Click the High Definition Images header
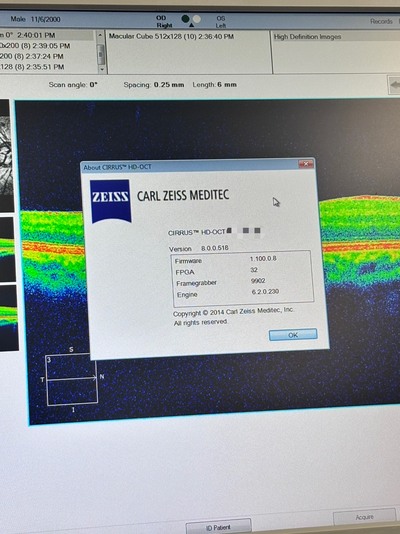This screenshot has width=400, height=534. pyautogui.click(x=307, y=36)
